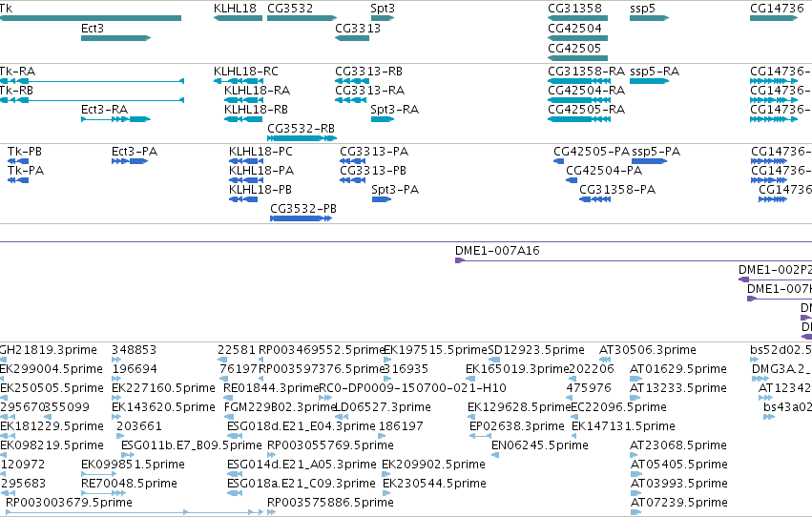This screenshot has height=517, width=812.
Task: Open the Tk-RA transcript label
Action: tap(17, 72)
